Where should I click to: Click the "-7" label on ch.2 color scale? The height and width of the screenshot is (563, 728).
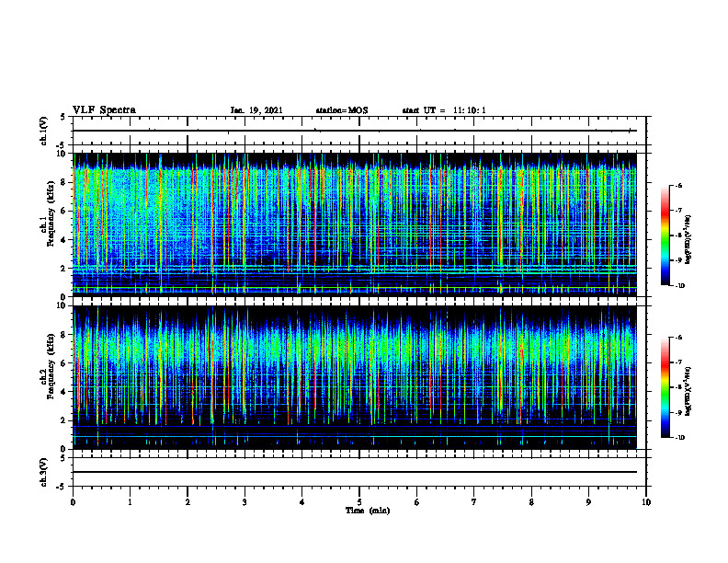[x=678, y=362]
